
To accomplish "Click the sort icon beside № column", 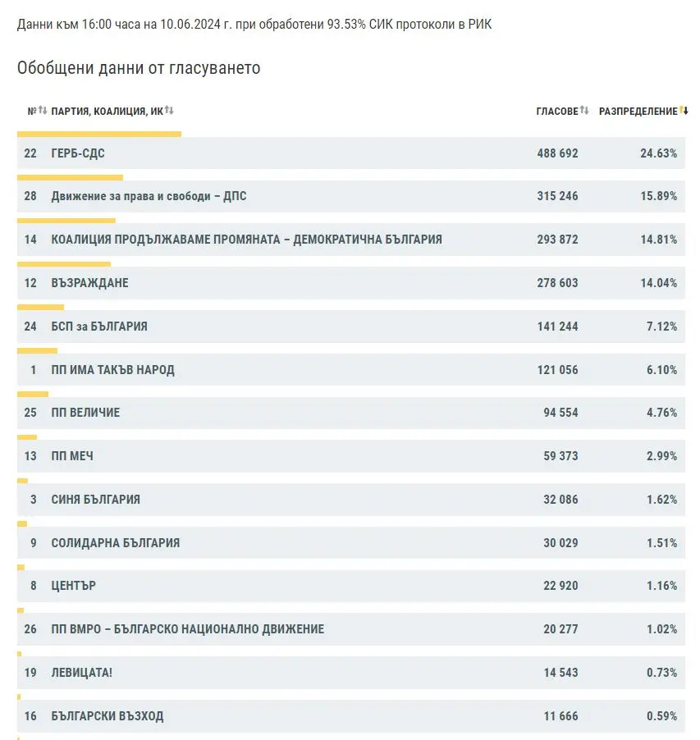I will (43, 111).
